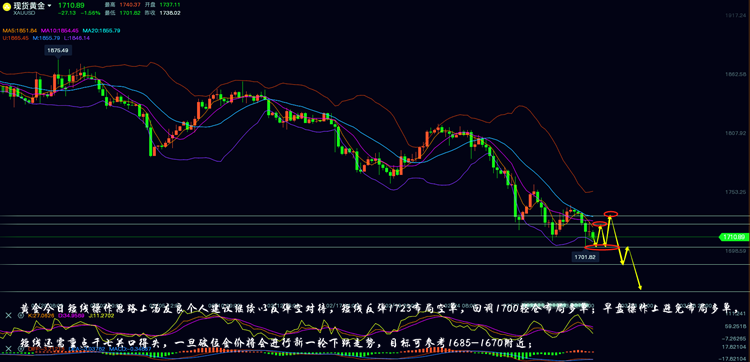Close the MACD indicator pane
Image resolution: width=750 pixels, height=362 pixels.
[x=8, y=350]
